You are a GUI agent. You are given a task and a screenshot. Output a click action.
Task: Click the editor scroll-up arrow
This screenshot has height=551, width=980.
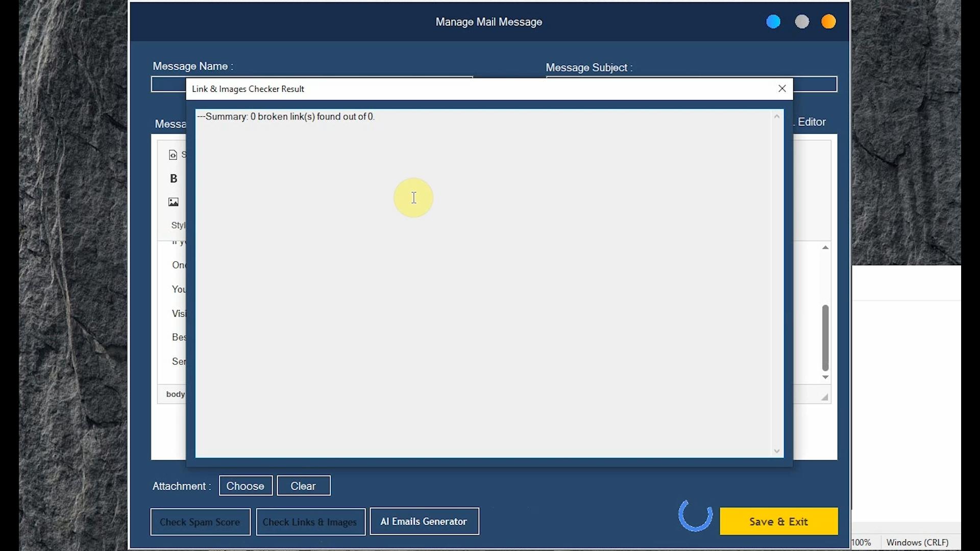(825, 248)
